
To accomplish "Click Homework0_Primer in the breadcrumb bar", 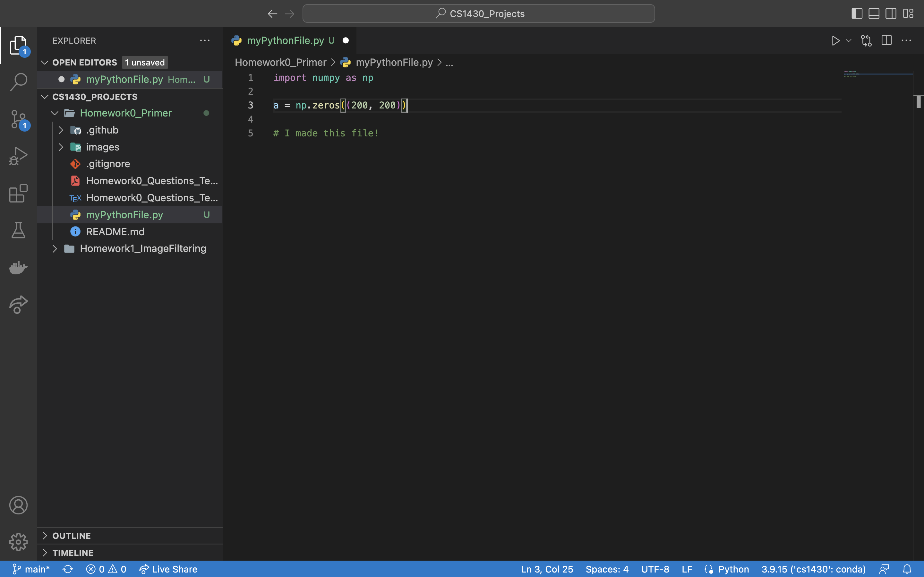I will pyautogui.click(x=281, y=62).
